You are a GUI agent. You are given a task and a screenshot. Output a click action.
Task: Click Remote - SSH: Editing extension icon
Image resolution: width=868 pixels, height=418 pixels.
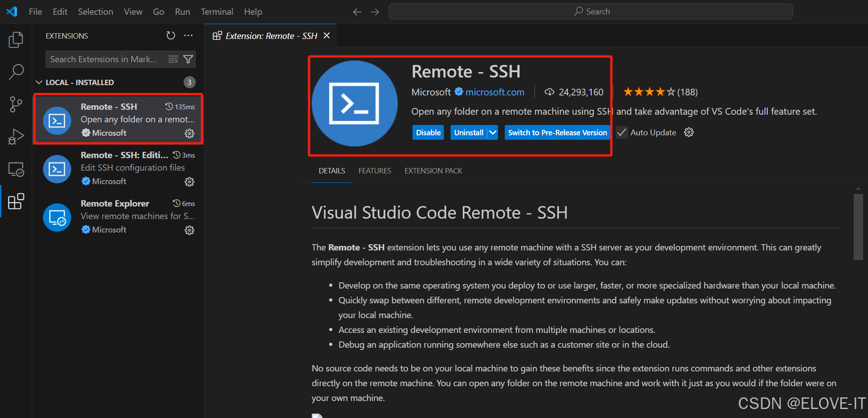[57, 169]
